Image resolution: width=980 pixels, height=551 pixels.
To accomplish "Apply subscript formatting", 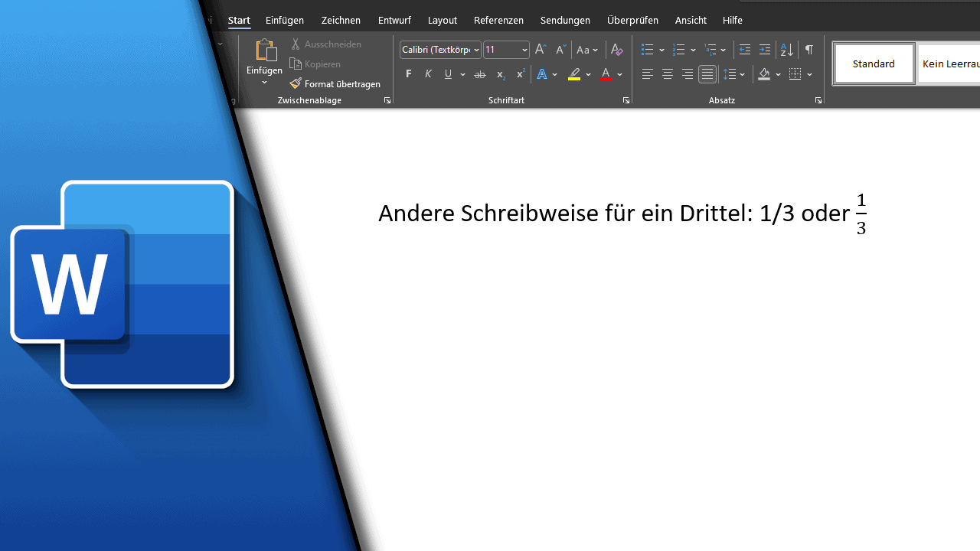I will [499, 74].
